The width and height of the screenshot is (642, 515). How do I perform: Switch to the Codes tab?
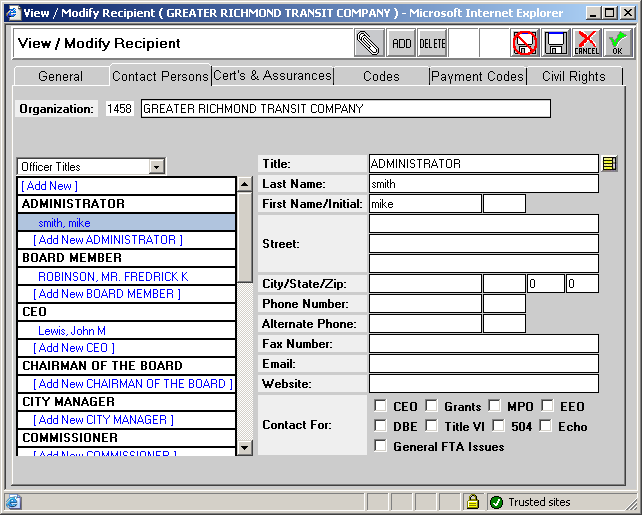click(x=381, y=76)
